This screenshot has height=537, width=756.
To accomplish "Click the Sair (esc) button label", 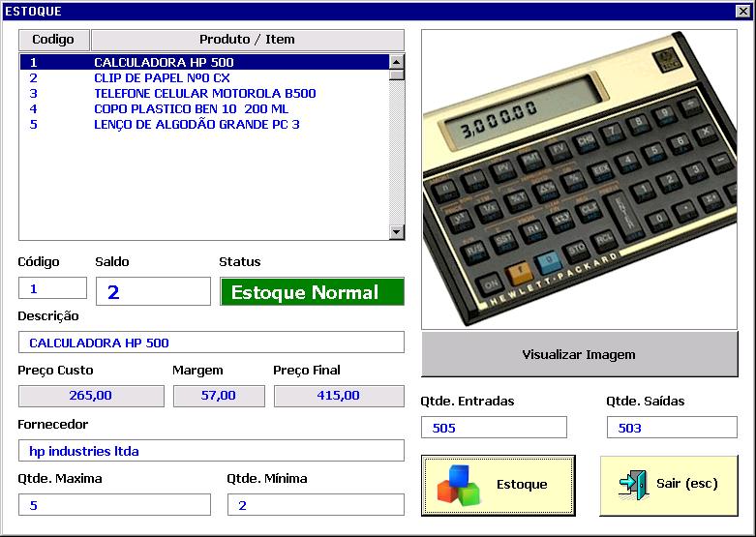I will point(687,484).
